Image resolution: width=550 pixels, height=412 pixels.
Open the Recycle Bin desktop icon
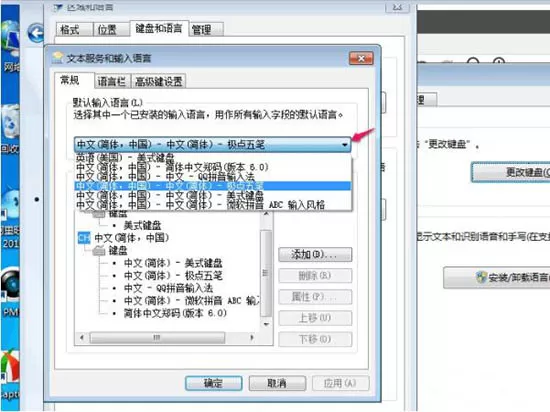[10, 129]
